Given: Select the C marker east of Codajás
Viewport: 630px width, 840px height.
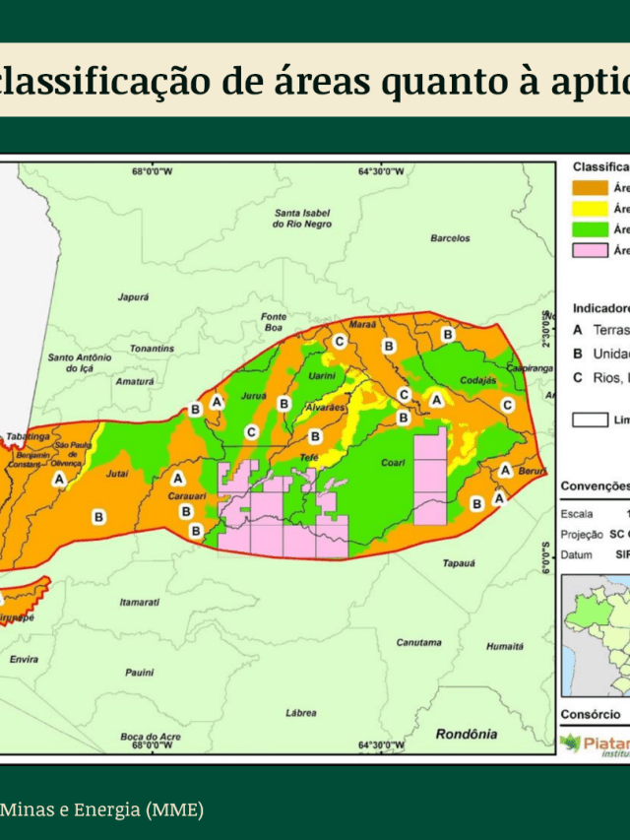Looking at the screenshot, I should pyautogui.click(x=508, y=405).
